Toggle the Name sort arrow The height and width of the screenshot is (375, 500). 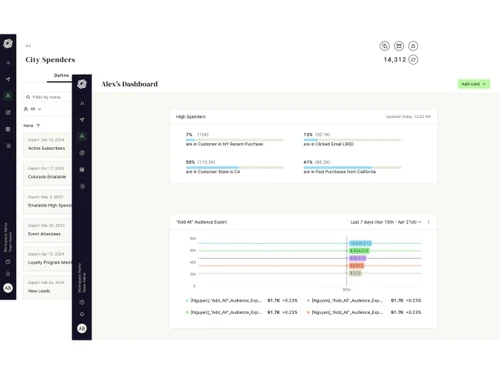38,126
